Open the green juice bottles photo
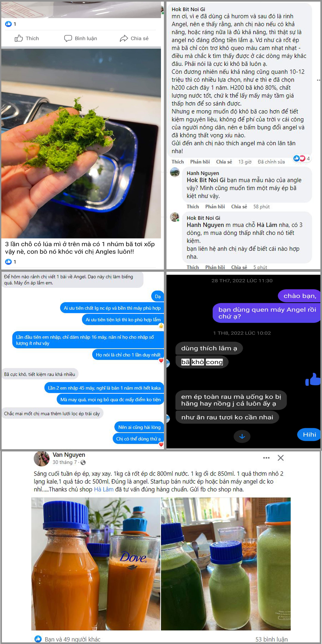 click(x=226, y=564)
